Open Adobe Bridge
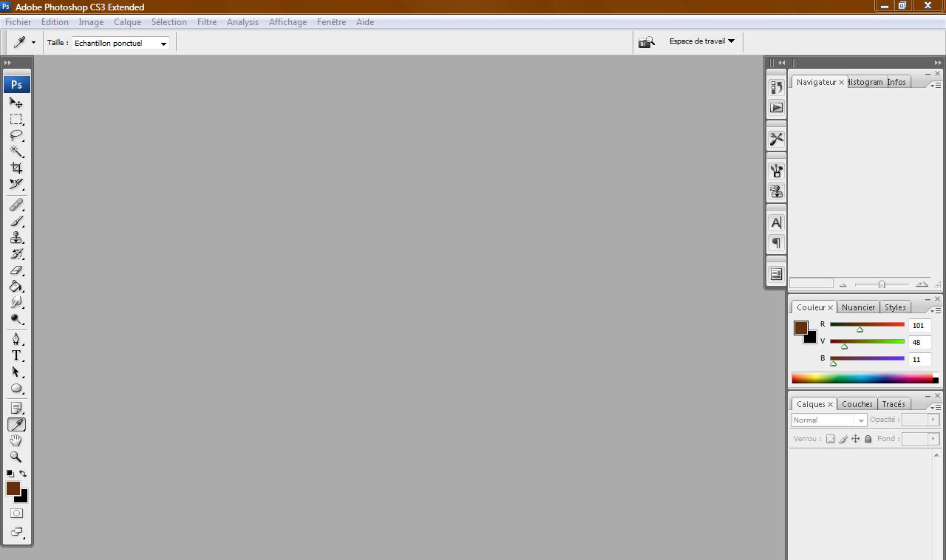The height and width of the screenshot is (560, 946). tap(647, 42)
